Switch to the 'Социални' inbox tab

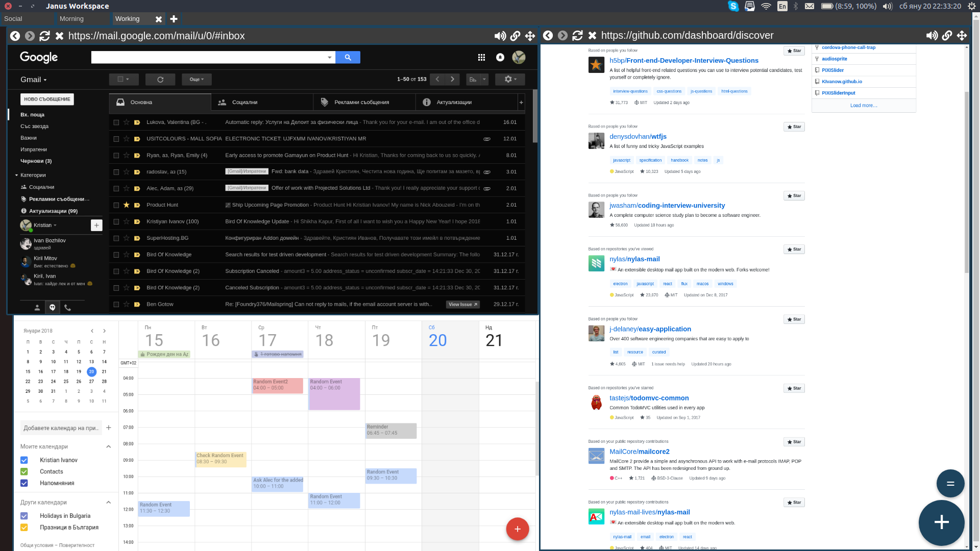click(x=244, y=102)
